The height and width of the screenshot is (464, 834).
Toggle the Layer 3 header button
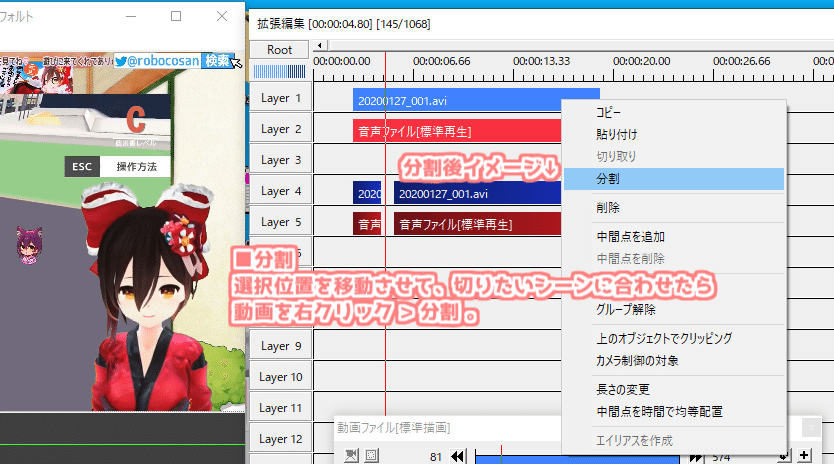coord(281,160)
